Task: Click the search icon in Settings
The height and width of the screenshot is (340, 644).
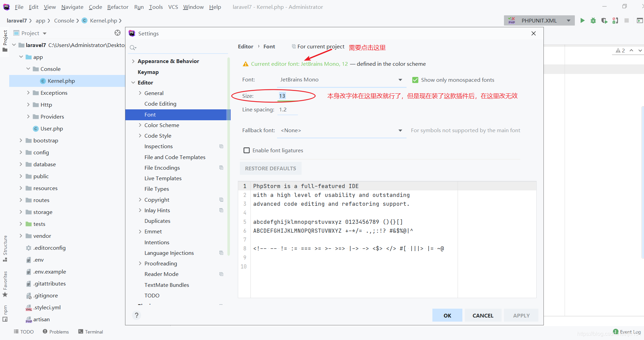Action: (133, 48)
